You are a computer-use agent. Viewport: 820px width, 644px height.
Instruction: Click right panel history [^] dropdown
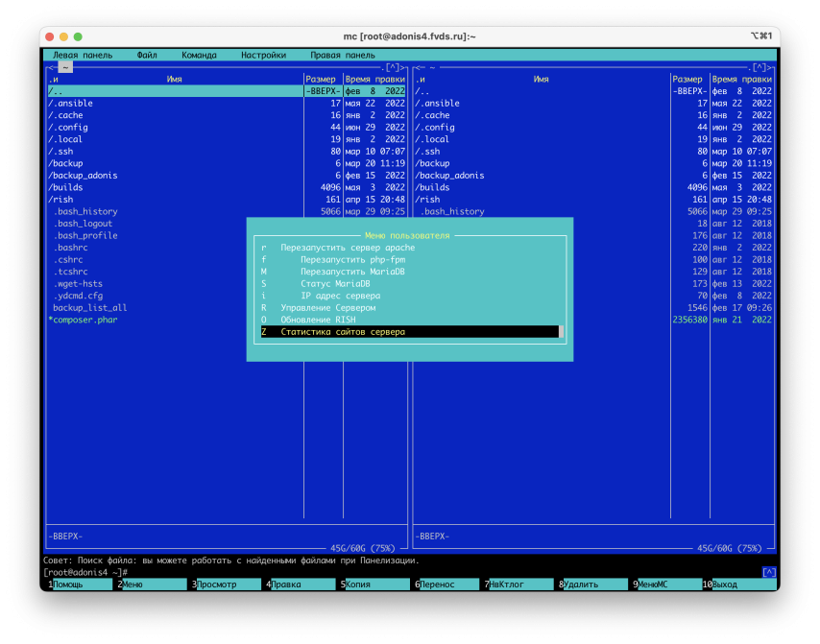[x=760, y=67]
